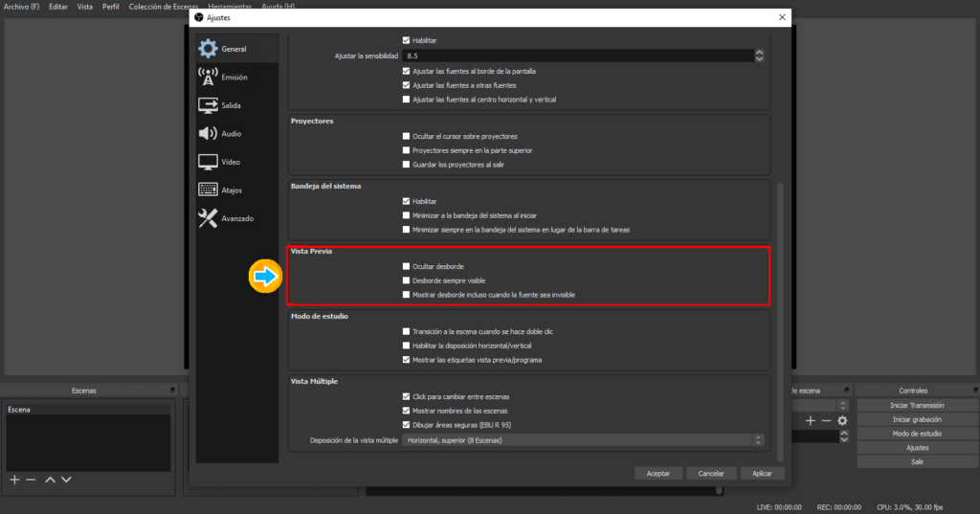The height and width of the screenshot is (514, 980).
Task: Select the Escena item in scenes list
Action: (x=20, y=410)
